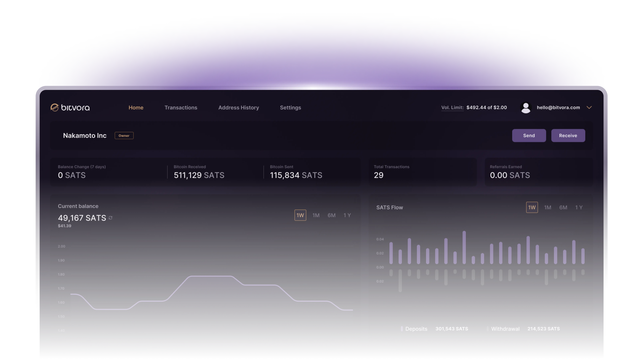Select 1M range on SATS Flow chart
644x359 pixels.
548,207
